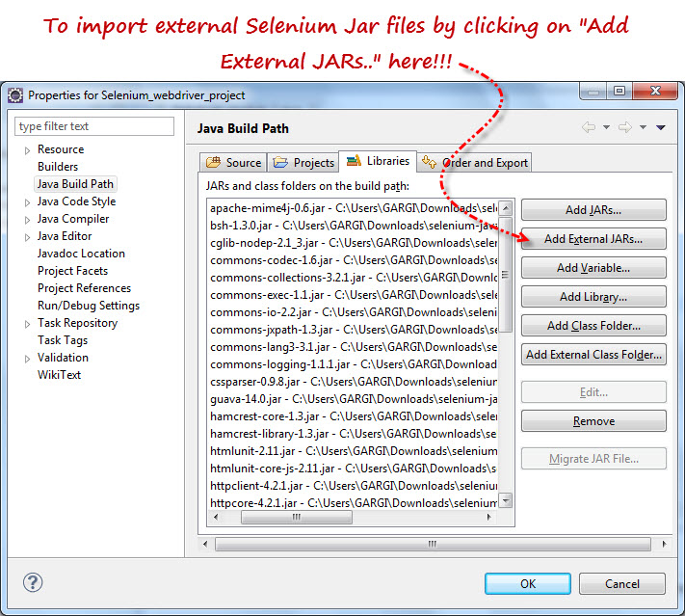Select commons-lang3-3.1.jar entry

pos(354,347)
